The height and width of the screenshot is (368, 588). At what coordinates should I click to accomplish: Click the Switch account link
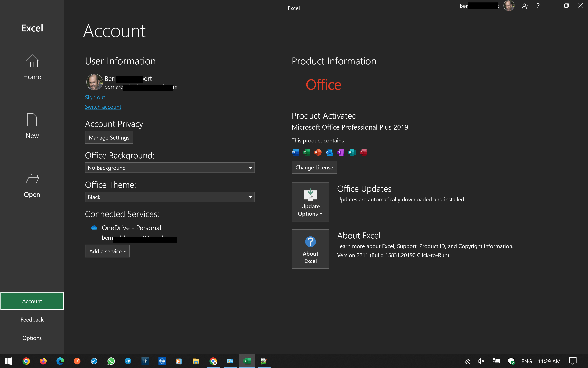103,107
